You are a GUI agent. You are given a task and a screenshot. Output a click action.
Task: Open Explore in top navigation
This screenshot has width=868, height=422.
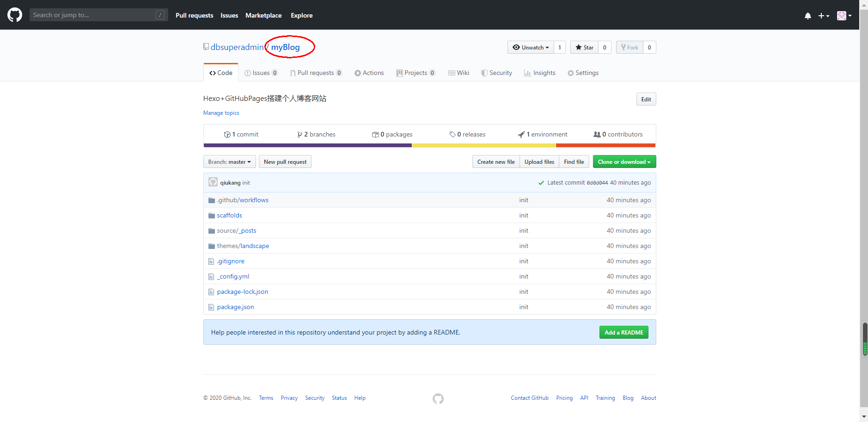click(301, 15)
